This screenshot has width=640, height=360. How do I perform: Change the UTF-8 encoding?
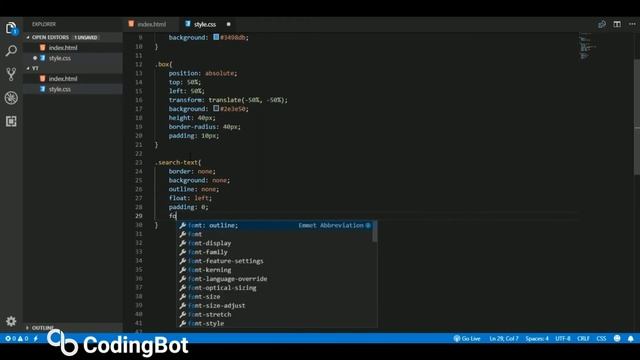pos(563,339)
